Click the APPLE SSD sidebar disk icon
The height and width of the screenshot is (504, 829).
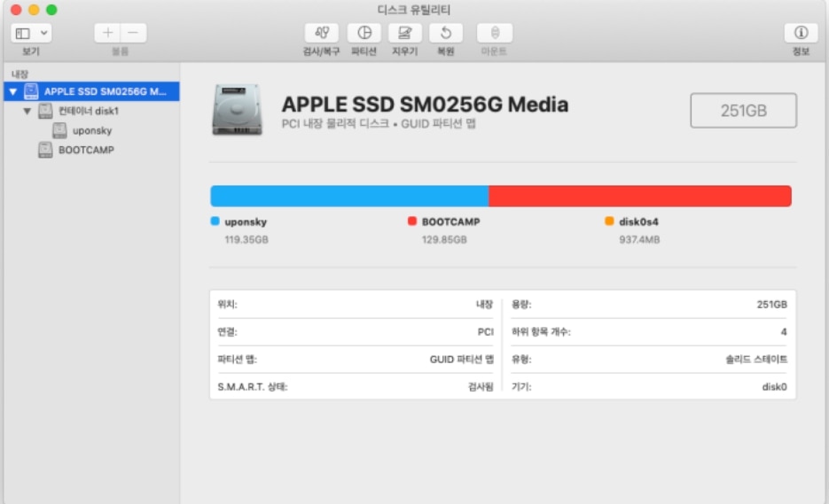click(31, 91)
